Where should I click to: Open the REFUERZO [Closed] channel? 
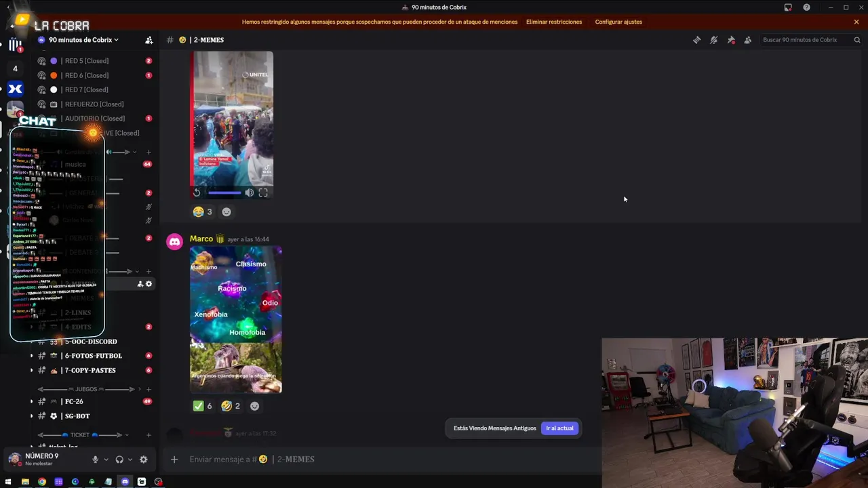click(95, 104)
